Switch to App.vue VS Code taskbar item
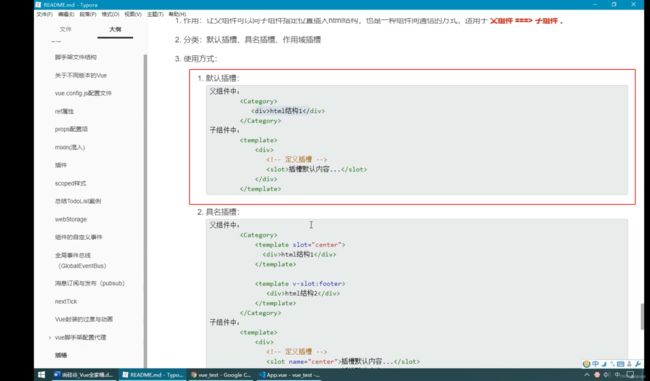The width and height of the screenshot is (650, 381). (289, 375)
